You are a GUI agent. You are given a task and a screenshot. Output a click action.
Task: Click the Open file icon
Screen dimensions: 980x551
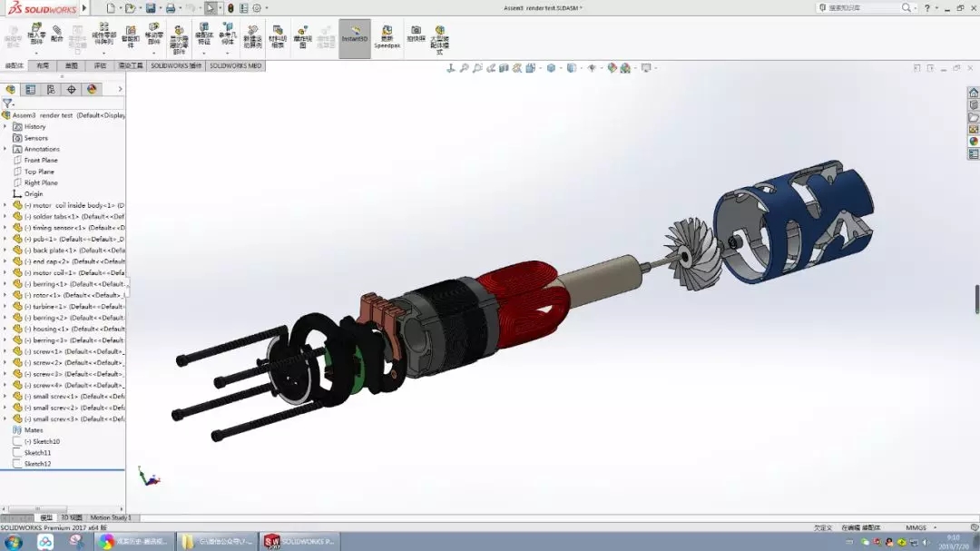coord(130,8)
